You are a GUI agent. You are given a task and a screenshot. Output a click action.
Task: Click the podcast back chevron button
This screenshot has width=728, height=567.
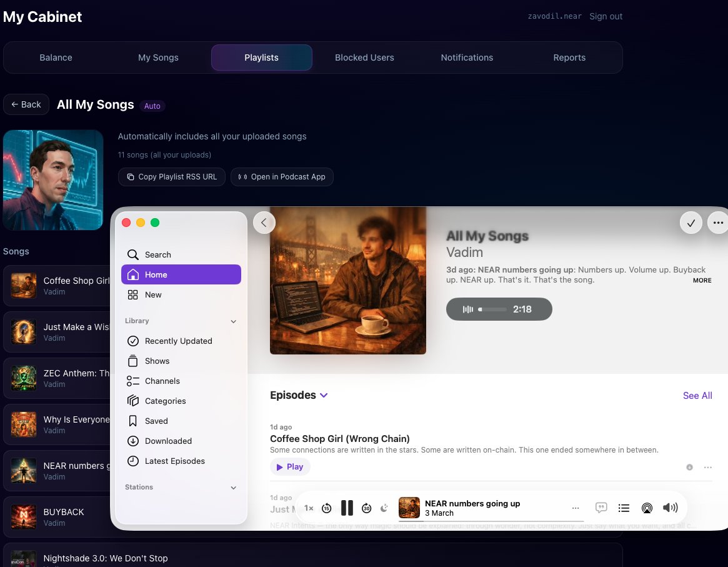(264, 222)
